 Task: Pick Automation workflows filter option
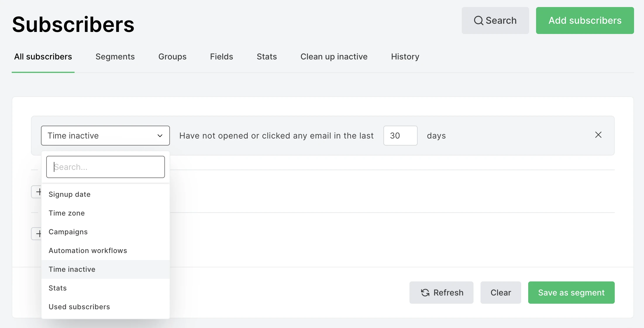[88, 251]
